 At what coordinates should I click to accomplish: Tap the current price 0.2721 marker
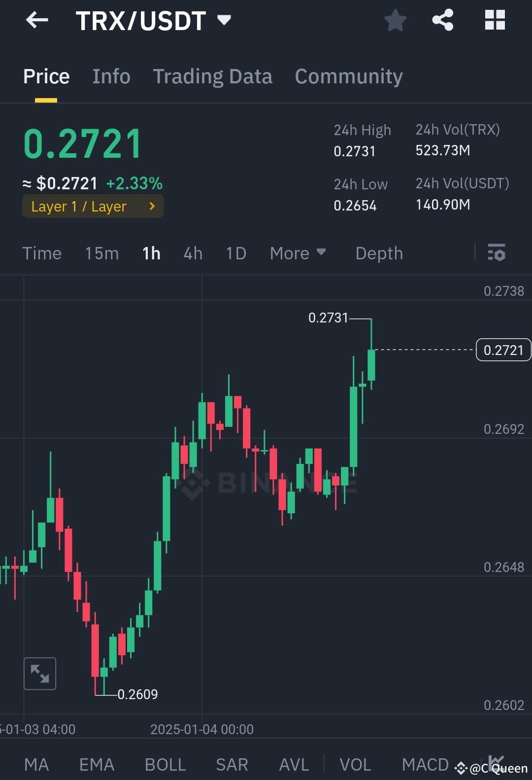[x=503, y=350]
